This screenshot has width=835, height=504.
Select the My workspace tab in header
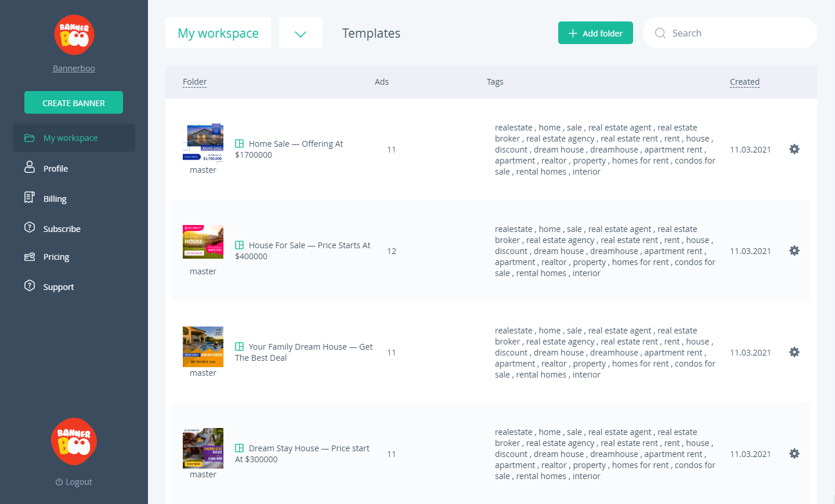tap(218, 34)
